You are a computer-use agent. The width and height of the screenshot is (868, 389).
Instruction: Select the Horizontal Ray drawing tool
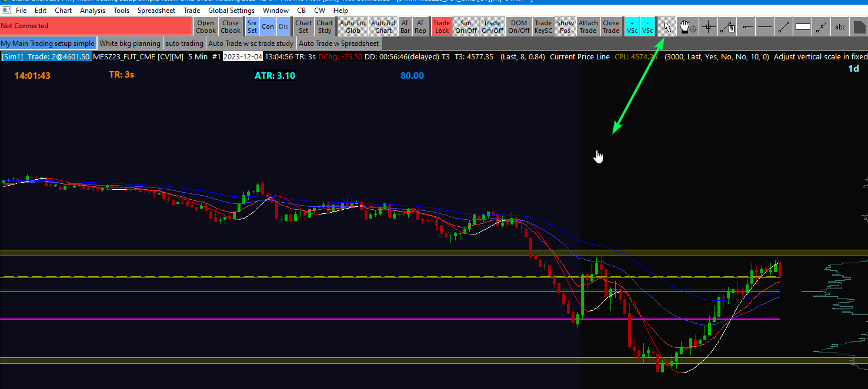point(746,26)
